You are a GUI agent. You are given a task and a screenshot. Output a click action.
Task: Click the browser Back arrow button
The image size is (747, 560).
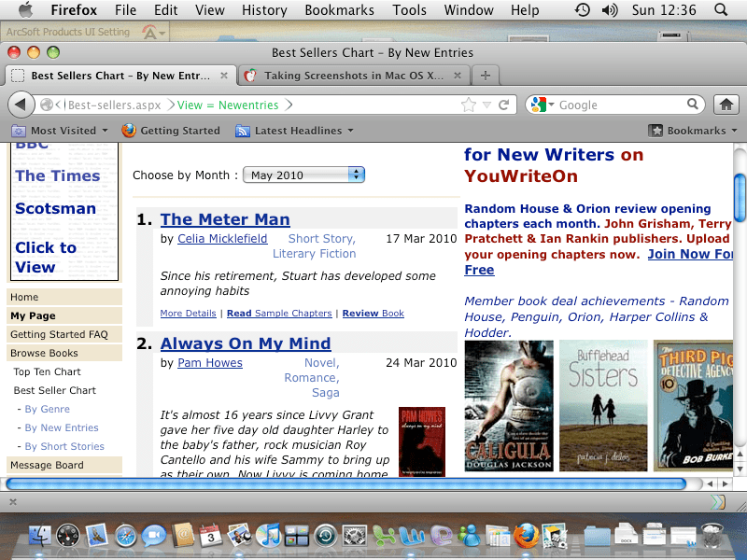21,105
